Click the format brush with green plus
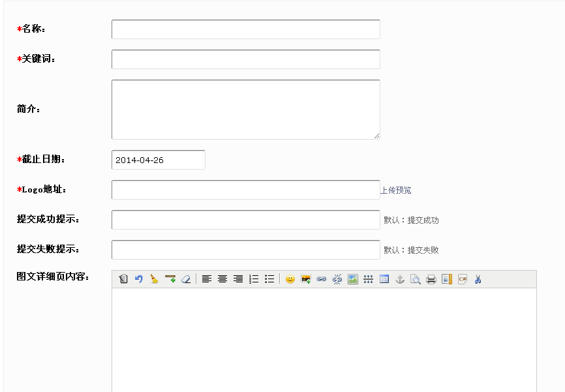 (x=170, y=279)
